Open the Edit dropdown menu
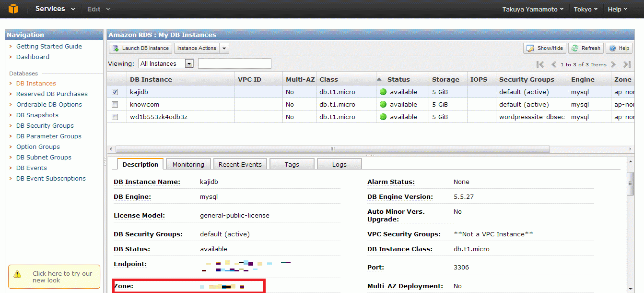This screenshot has width=644, height=293. point(98,9)
